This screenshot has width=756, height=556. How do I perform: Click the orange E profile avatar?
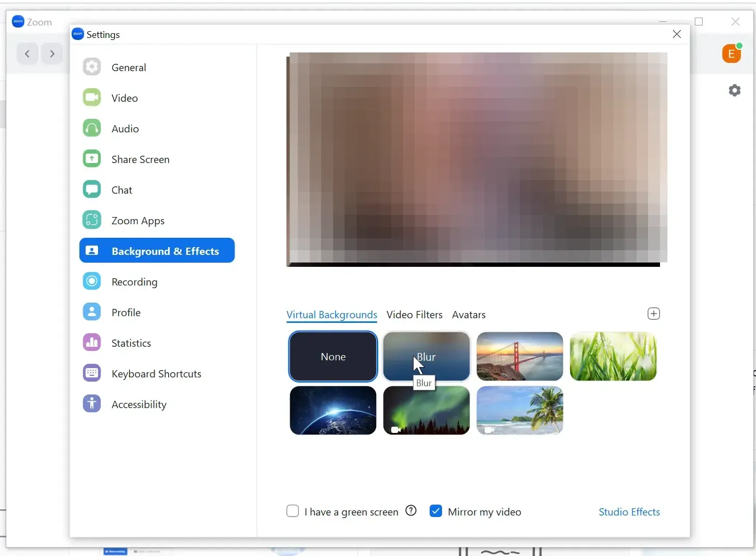pyautogui.click(x=732, y=53)
